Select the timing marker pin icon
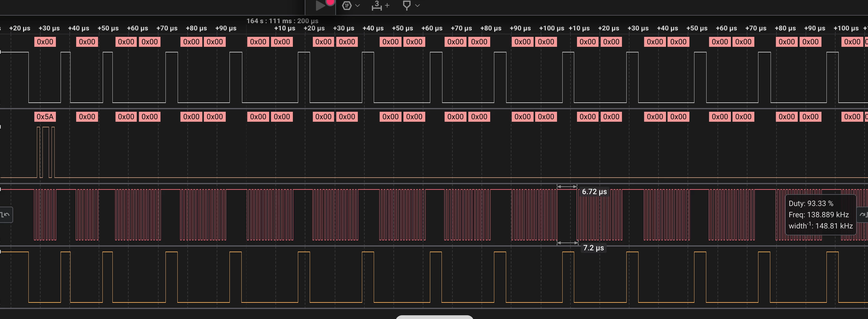Screen dimensions: 868x319 (407, 5)
